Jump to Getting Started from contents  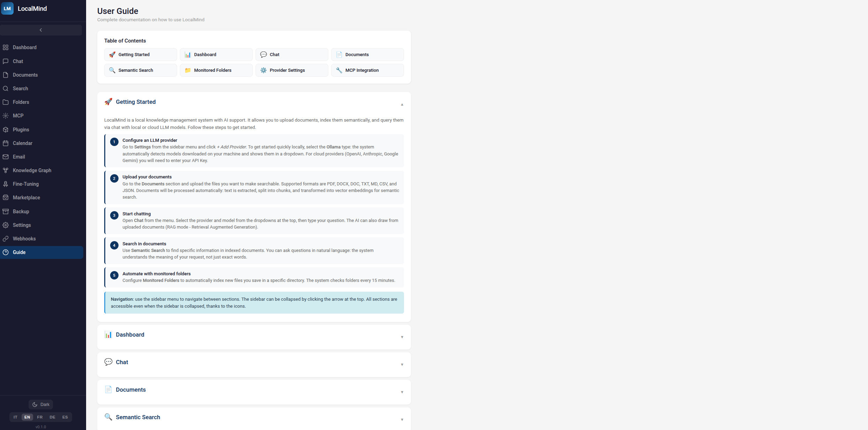(140, 55)
